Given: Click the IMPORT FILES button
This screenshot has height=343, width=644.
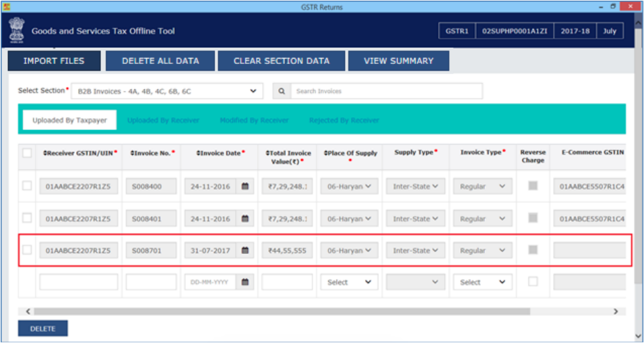Looking at the screenshot, I should (54, 61).
